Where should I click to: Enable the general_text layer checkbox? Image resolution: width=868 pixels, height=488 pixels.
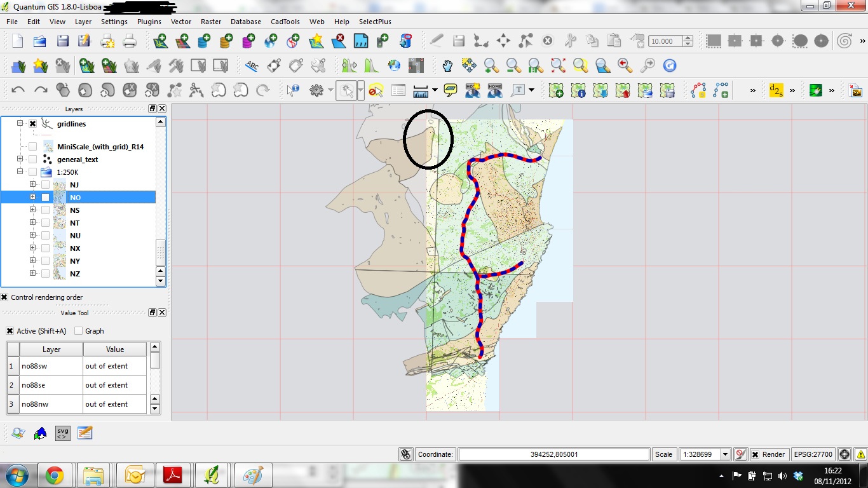coord(32,159)
